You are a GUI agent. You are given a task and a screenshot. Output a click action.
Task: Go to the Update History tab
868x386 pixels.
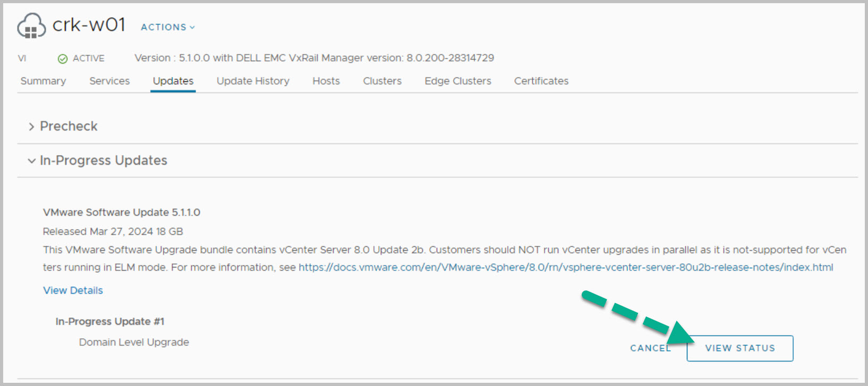[x=253, y=81]
